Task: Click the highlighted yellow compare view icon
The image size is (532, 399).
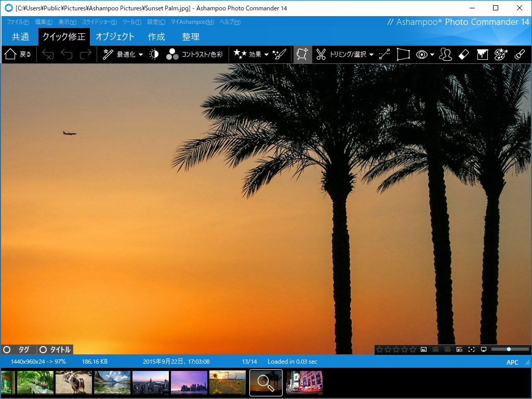Action: point(459,350)
